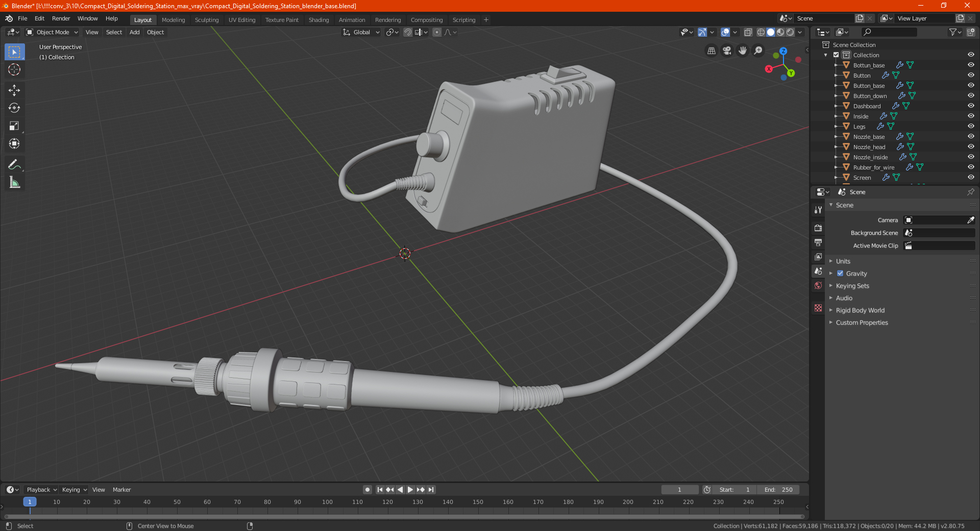Hide the Dashboard object in outliner
This screenshot has height=531, width=980.
tap(971, 106)
